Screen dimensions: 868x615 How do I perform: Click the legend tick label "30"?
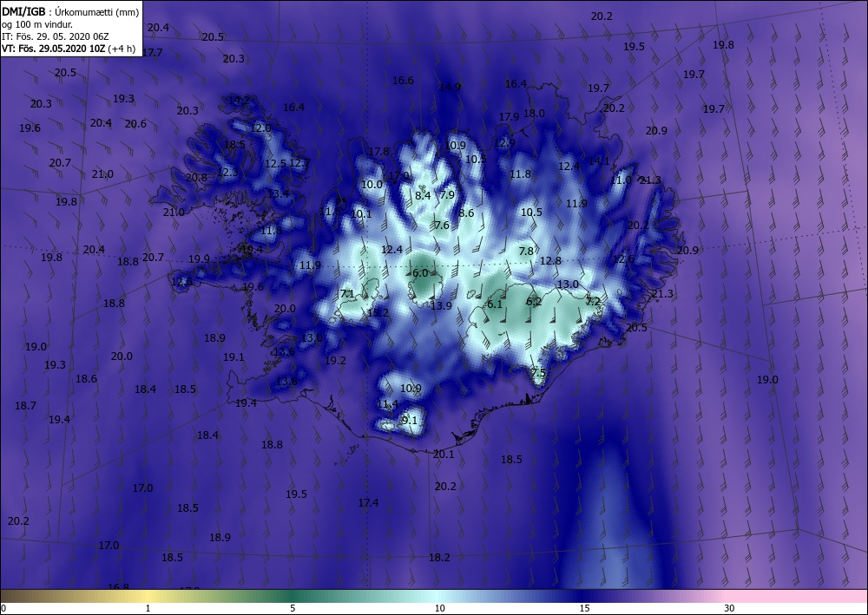(729, 608)
